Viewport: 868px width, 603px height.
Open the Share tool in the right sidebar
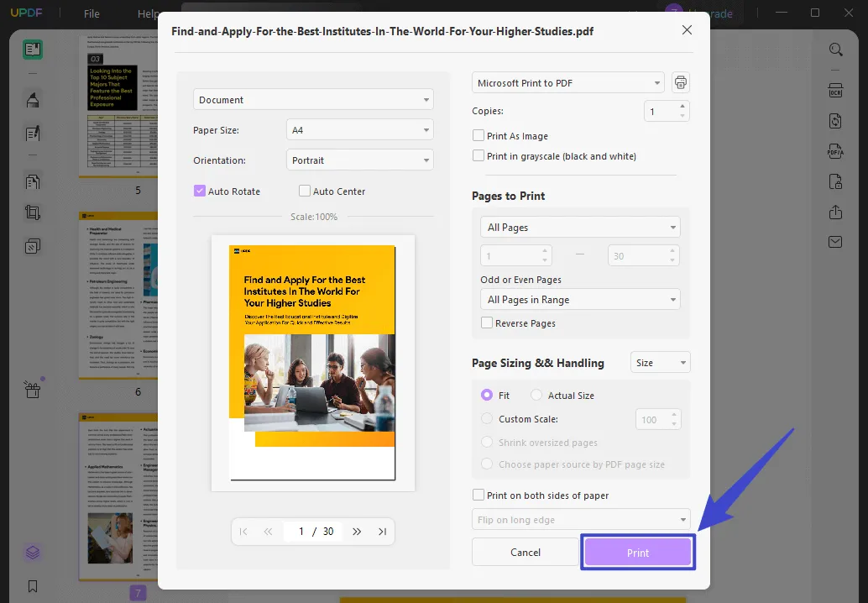click(x=836, y=212)
